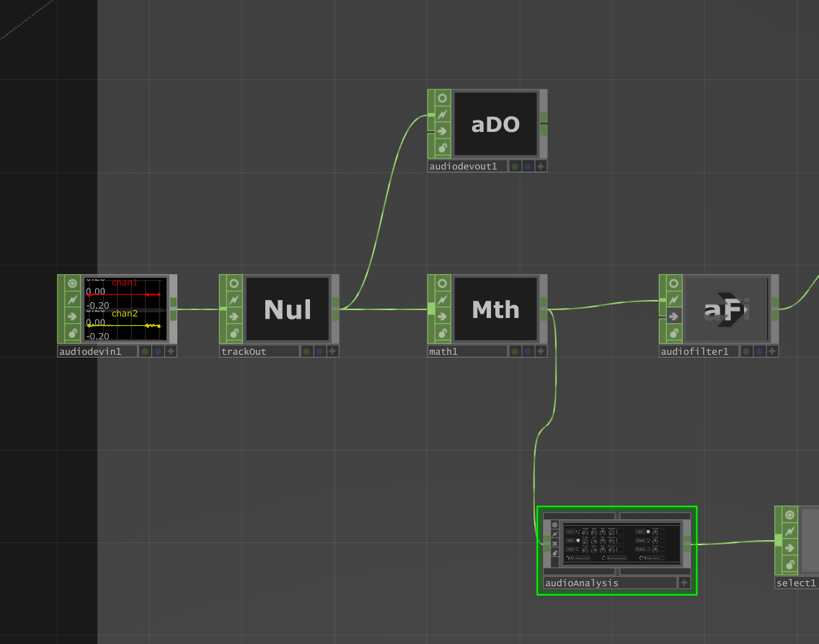
Task: Toggle blue display flag on trackOut
Action: pyautogui.click(x=319, y=351)
